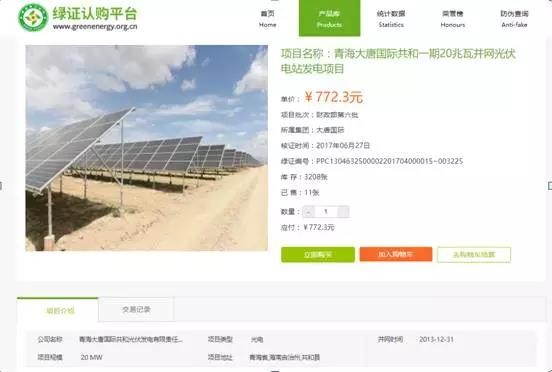Click the left edge arrow
552x372 pixels.
tap(1, 185)
